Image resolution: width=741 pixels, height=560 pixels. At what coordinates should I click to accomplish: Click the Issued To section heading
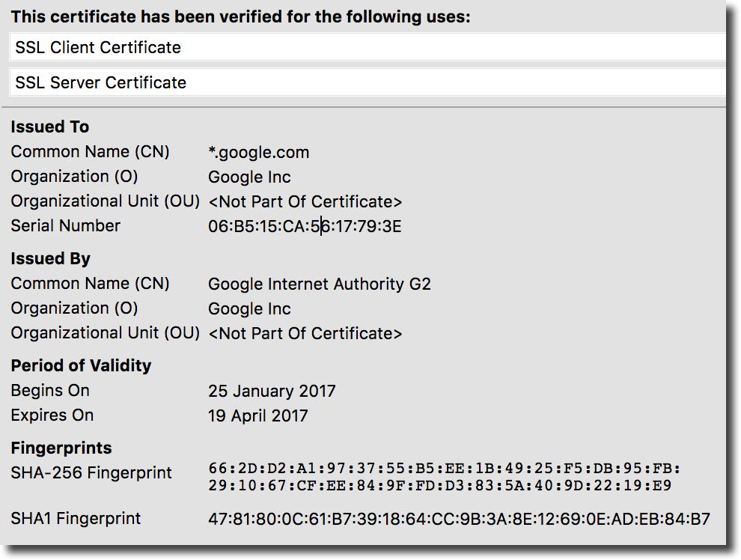tap(49, 127)
